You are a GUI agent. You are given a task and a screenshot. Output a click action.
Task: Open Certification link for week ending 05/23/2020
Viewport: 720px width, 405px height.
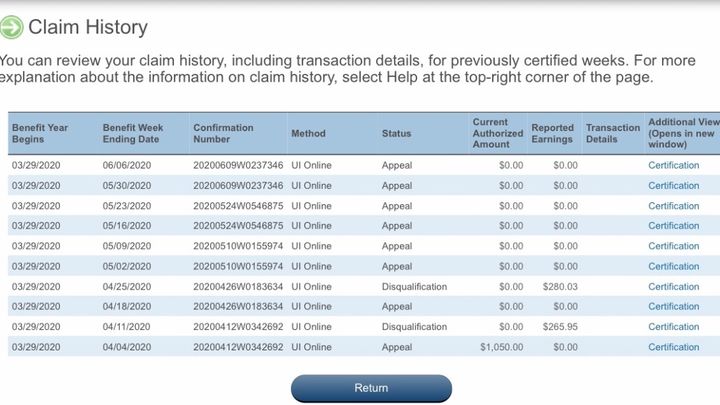(674, 206)
